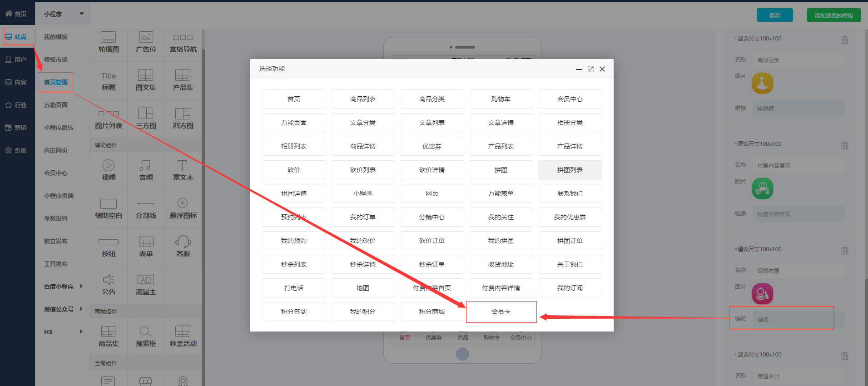Change the pink 现场布置 image thumbnail
Image resolution: width=868 pixels, height=386 pixels.
point(763,294)
